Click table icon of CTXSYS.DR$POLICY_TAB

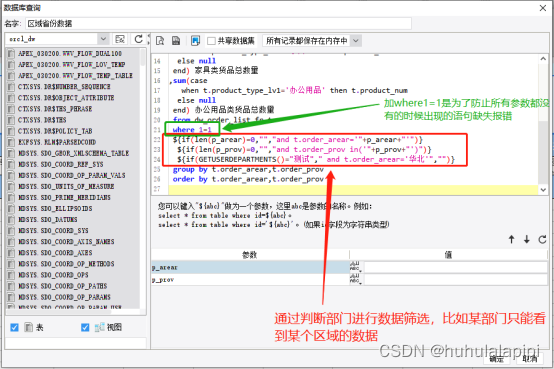[11, 131]
